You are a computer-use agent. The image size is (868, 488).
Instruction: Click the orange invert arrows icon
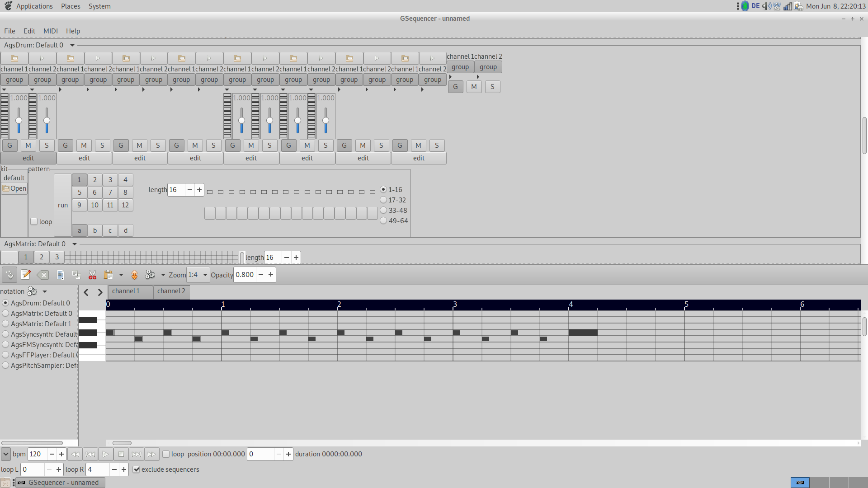click(134, 275)
